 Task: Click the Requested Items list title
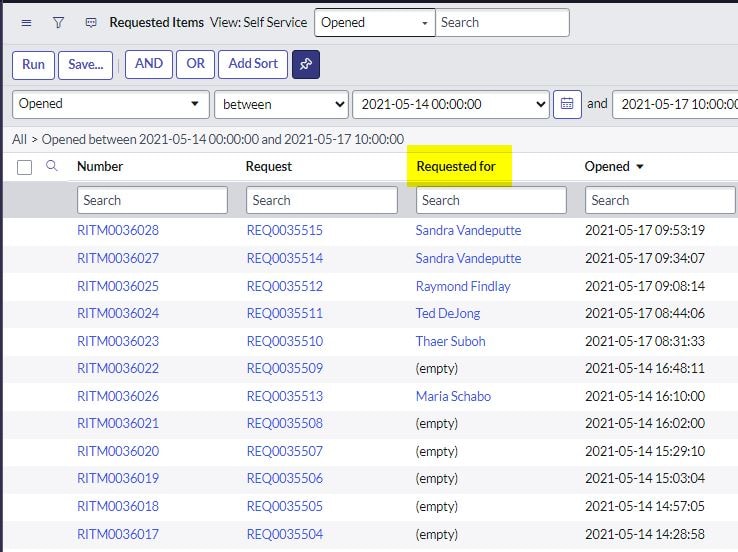[x=157, y=23]
